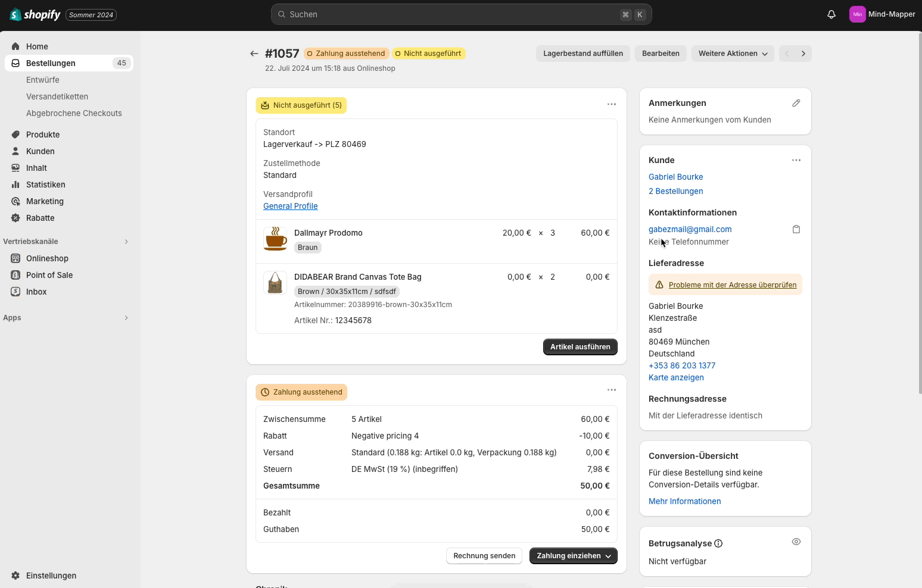Image resolution: width=922 pixels, height=588 pixels.
Task: Click the Betrugsanalyse info icon
Action: pyautogui.click(x=718, y=543)
